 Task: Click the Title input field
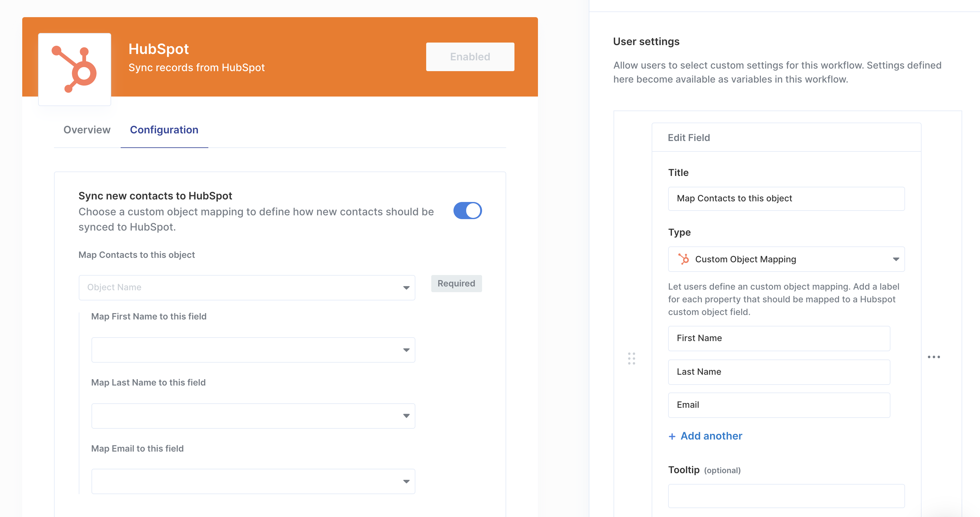click(786, 198)
